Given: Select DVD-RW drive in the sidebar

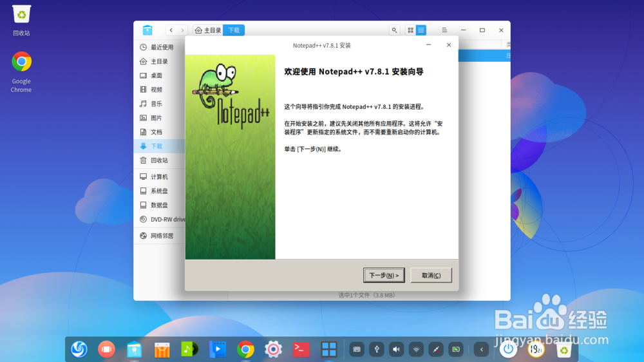Looking at the screenshot, I should tap(159, 220).
